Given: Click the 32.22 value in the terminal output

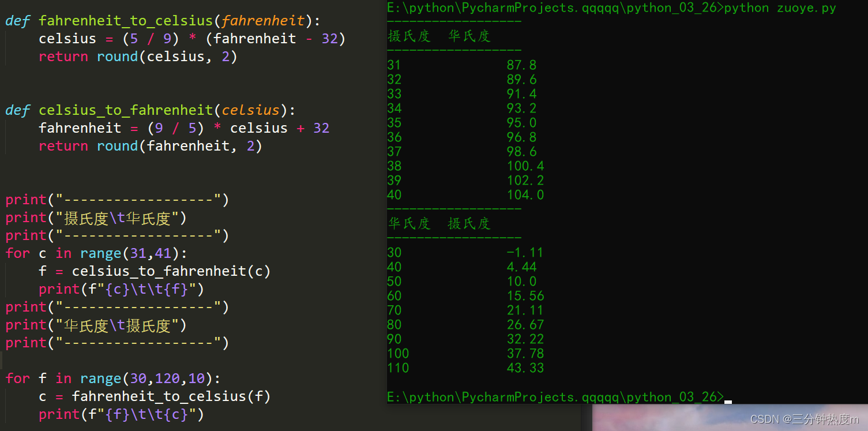Looking at the screenshot, I should point(525,339).
